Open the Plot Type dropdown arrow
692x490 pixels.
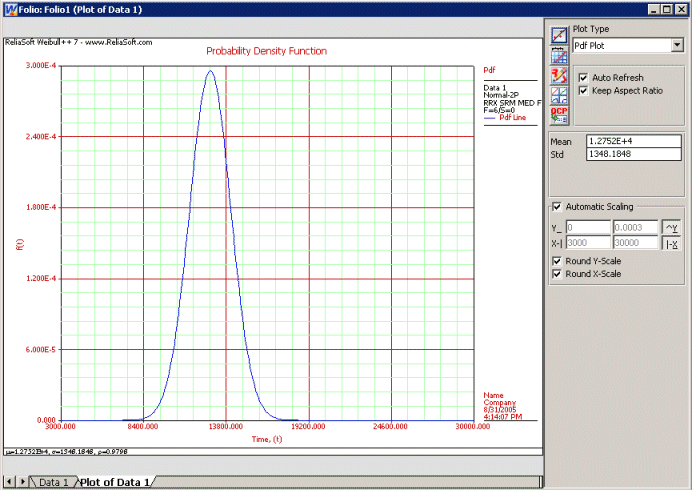pos(677,45)
